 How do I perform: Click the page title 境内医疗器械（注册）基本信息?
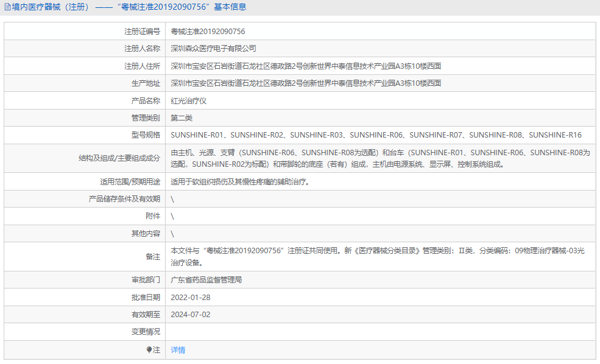point(129,7)
